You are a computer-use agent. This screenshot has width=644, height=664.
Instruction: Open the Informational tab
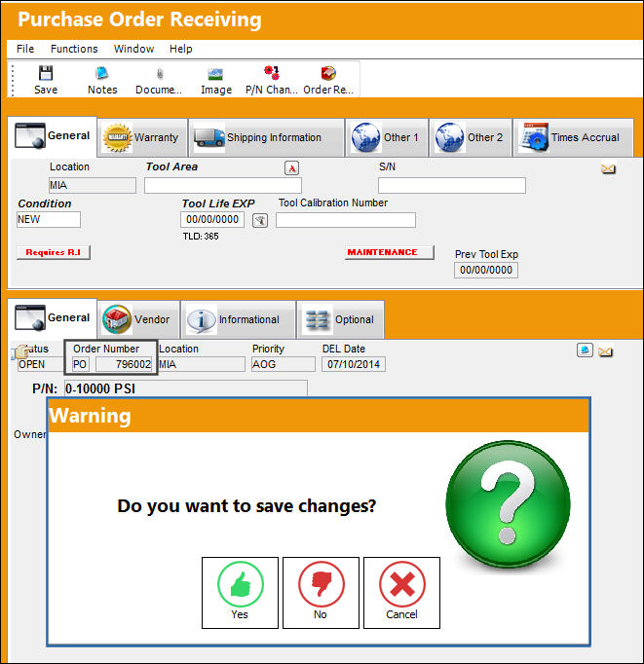click(238, 319)
